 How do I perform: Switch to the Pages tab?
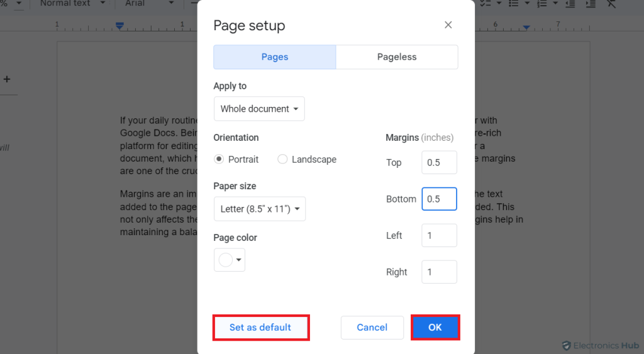point(275,57)
